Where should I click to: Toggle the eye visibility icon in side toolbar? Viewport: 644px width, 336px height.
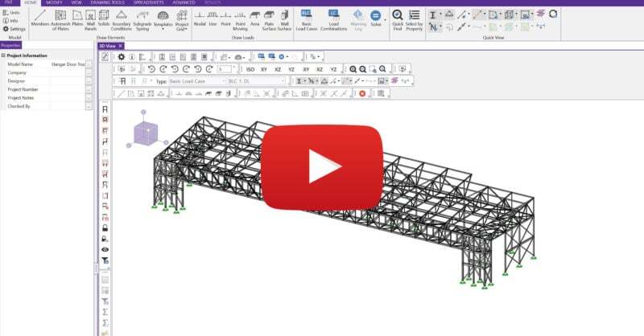pos(105,250)
